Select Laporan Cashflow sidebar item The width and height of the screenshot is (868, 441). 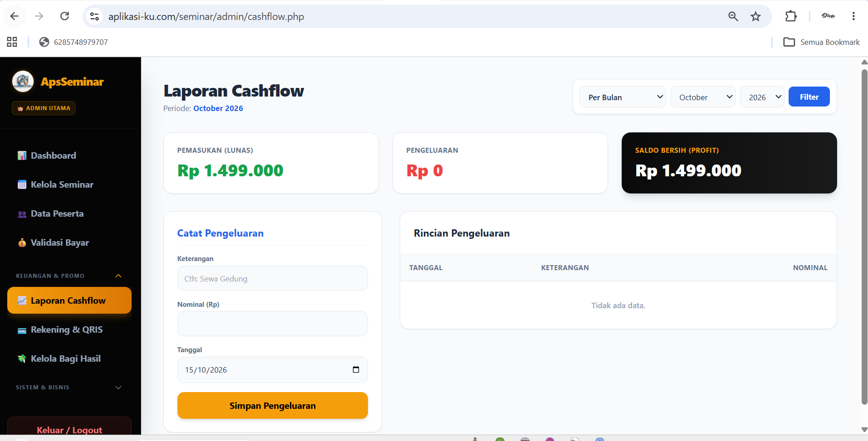pos(69,300)
